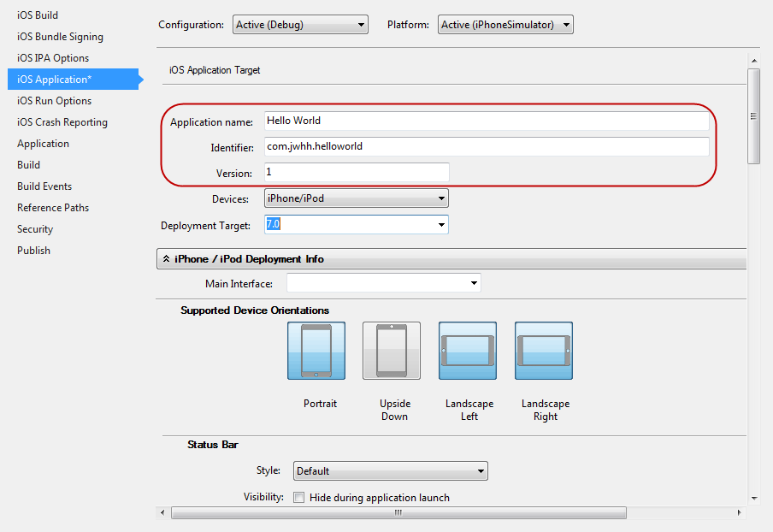Click the horizontal scrollbar thumb

[398, 513]
